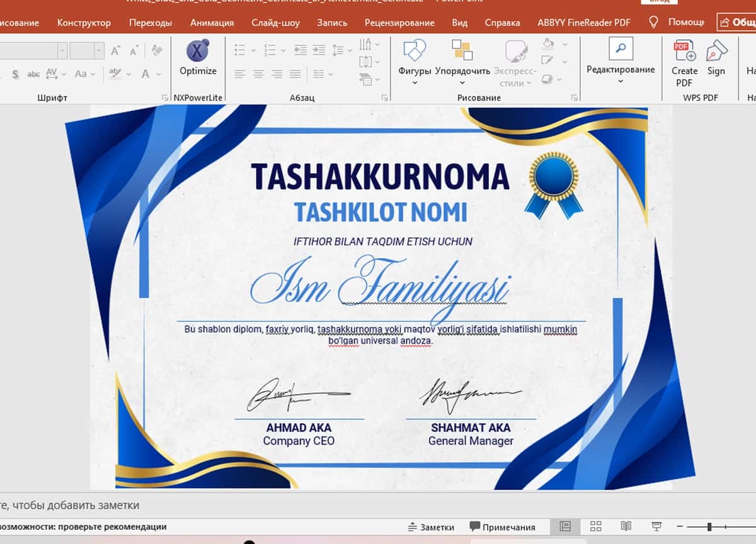Open line spacing options
The height and width of the screenshot is (544, 756).
342,50
